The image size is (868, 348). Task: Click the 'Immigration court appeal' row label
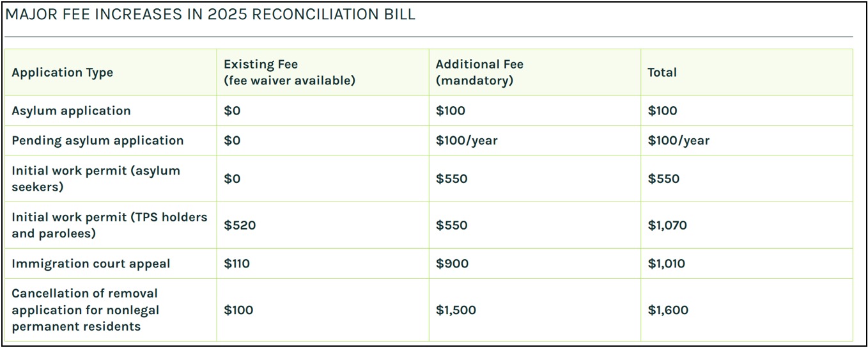pyautogui.click(x=91, y=264)
